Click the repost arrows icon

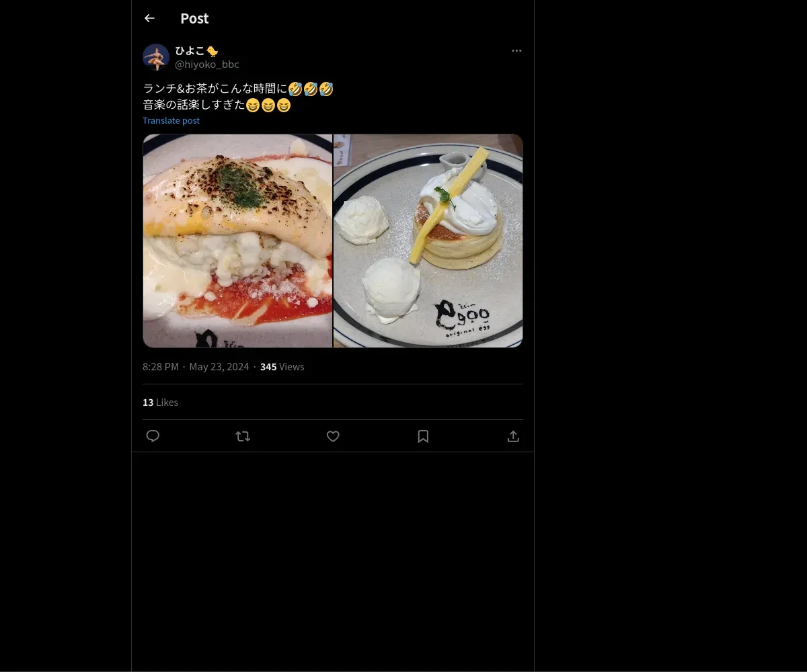click(243, 436)
